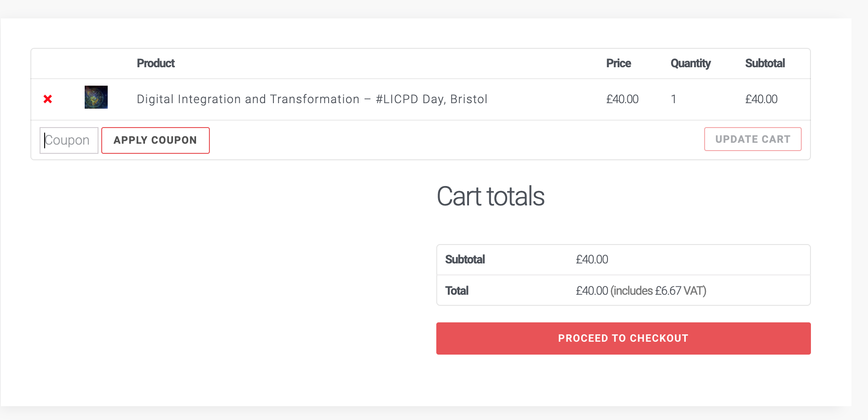The image size is (868, 420).
Task: Select the quantity value 1 in product row
Action: [673, 99]
